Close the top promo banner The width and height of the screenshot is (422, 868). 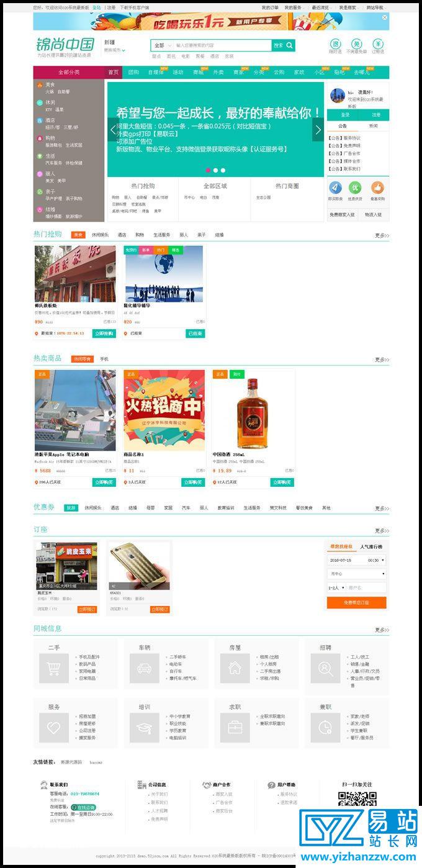[385, 16]
